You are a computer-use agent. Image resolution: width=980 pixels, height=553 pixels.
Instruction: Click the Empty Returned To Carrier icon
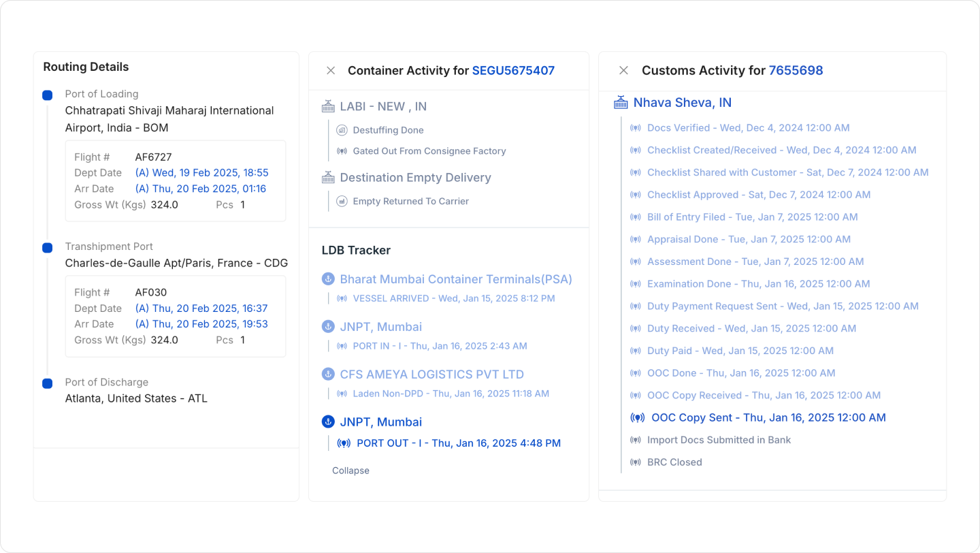click(342, 202)
